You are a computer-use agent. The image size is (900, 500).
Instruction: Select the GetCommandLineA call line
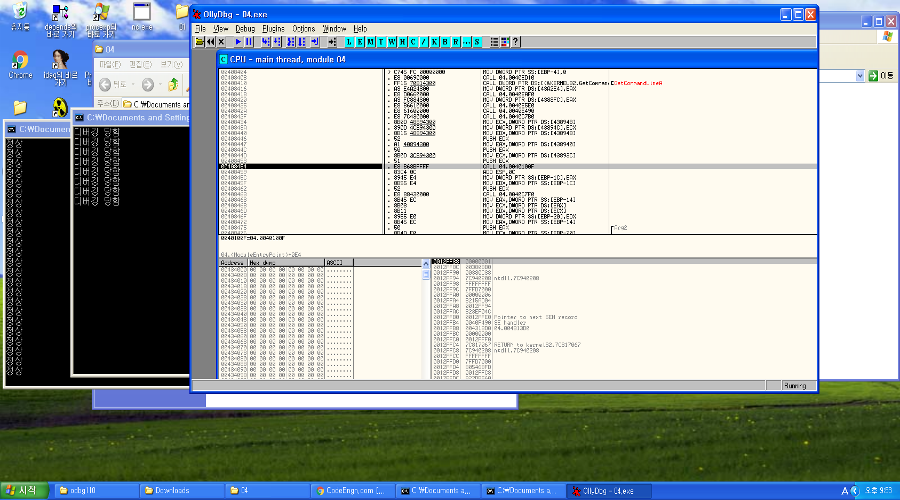(x=518, y=83)
